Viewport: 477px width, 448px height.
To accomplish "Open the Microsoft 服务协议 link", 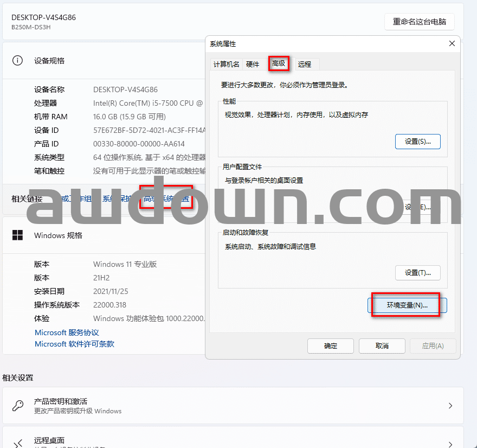I will pyautogui.click(x=67, y=332).
